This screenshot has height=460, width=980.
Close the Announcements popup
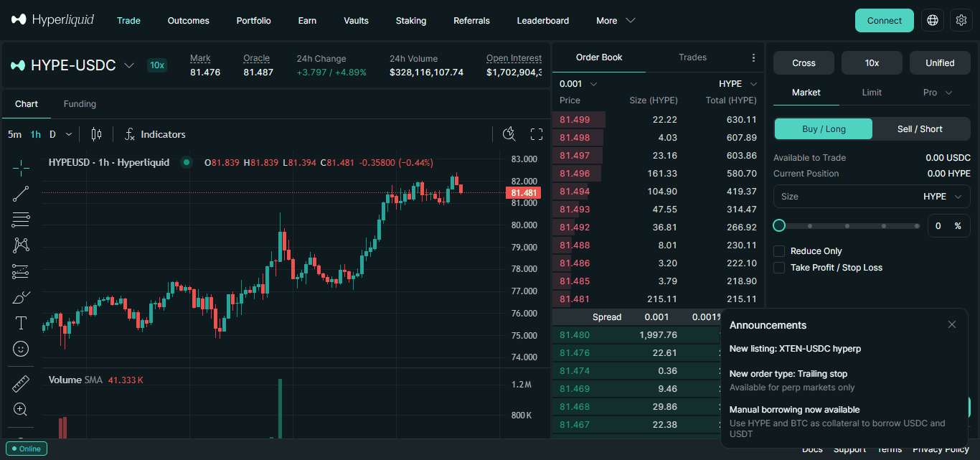pyautogui.click(x=952, y=325)
